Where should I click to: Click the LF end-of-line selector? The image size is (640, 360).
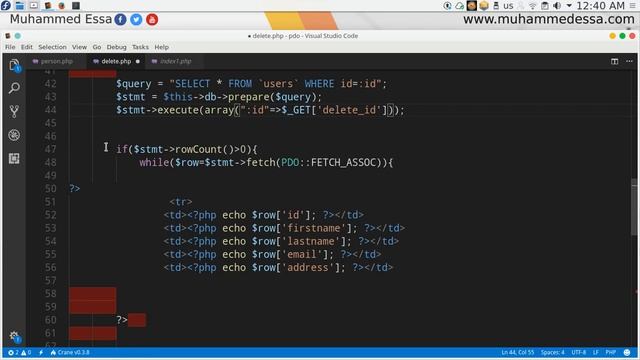point(596,352)
